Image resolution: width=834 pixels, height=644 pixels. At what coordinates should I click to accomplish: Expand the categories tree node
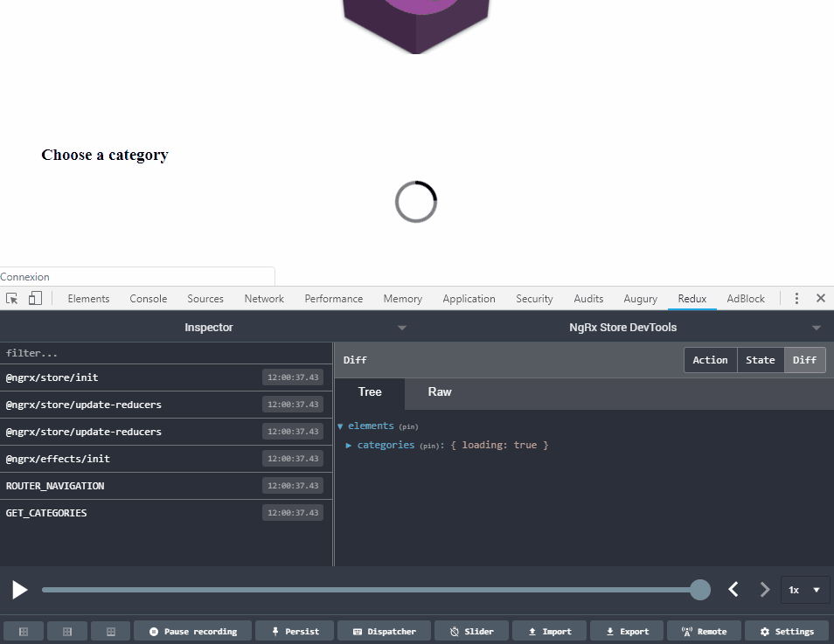[349, 445]
